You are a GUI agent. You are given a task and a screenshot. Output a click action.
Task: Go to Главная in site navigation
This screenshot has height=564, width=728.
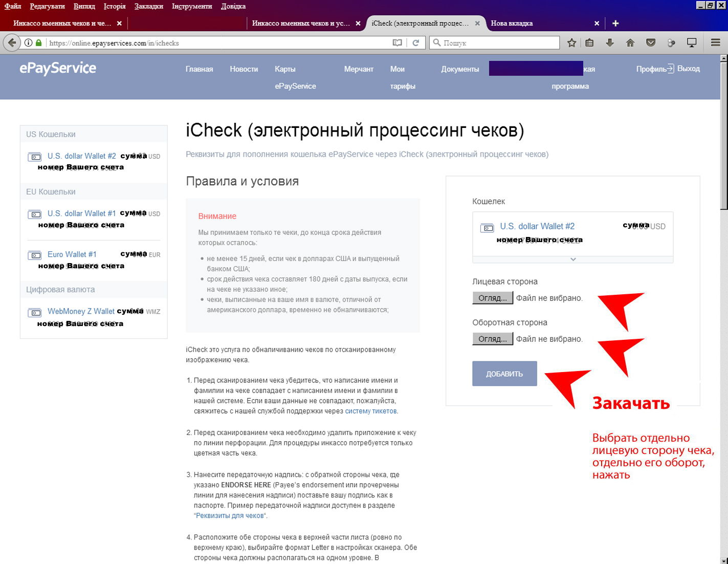tap(199, 69)
